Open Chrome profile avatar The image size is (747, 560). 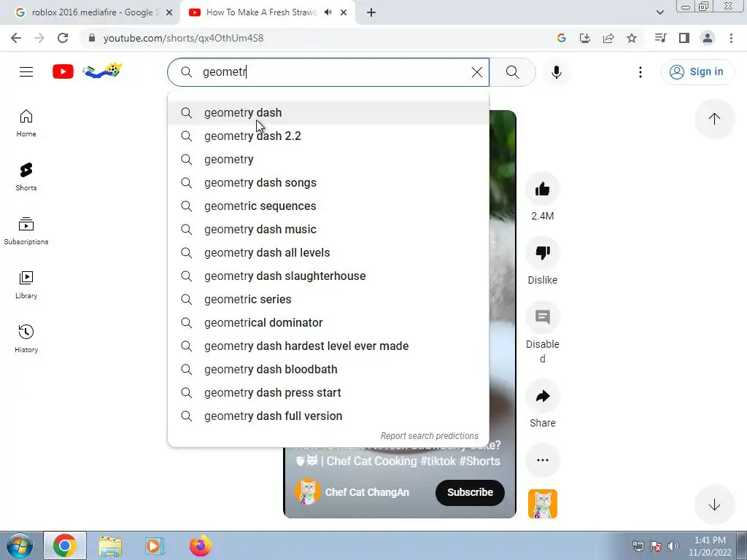click(708, 38)
